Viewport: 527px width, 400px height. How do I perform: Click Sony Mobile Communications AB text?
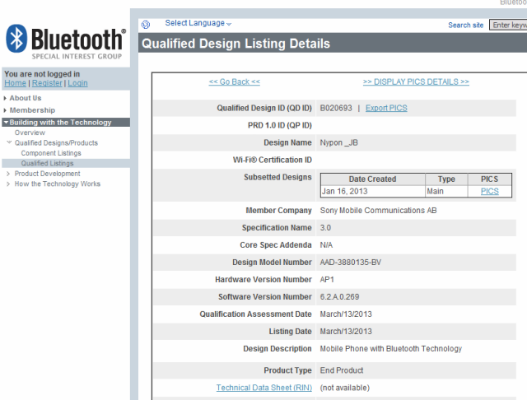(x=378, y=210)
